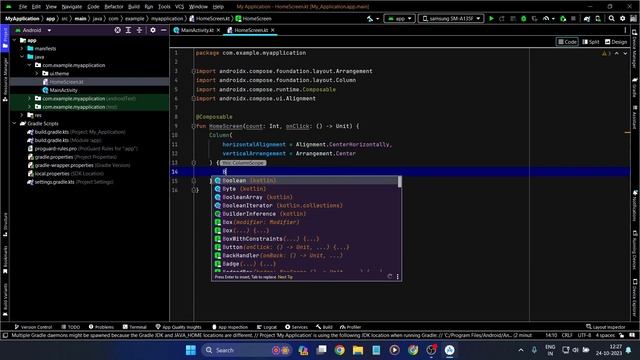Click the profiler gauge icon in toolbar

point(547,19)
